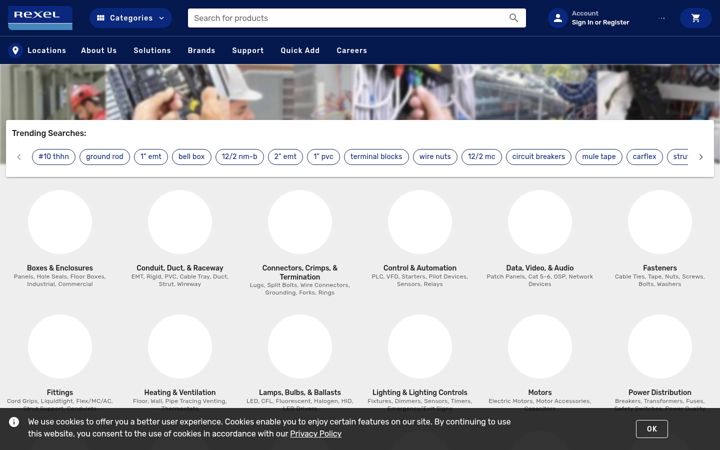Open the Careers page

351,51
